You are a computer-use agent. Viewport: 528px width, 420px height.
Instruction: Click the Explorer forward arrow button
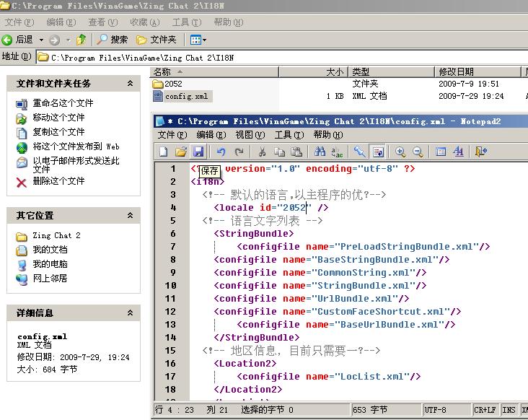point(55,40)
